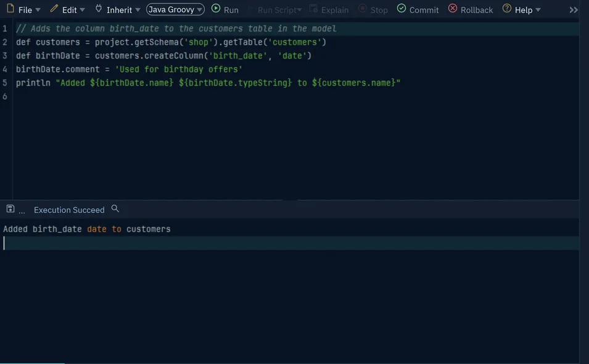Click the Explain icon

tap(313, 9)
